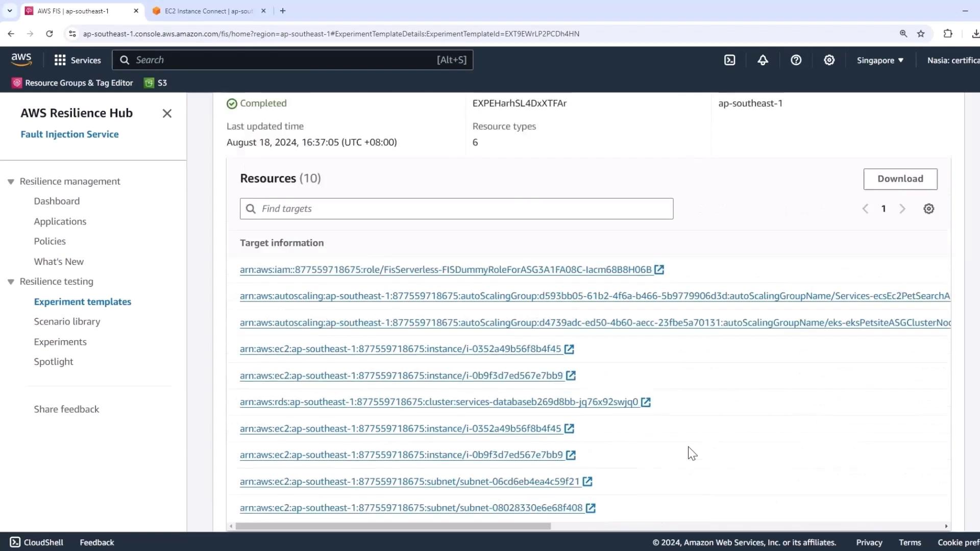Open the Terms footer link
The width and height of the screenshot is (980, 551).
click(x=910, y=542)
